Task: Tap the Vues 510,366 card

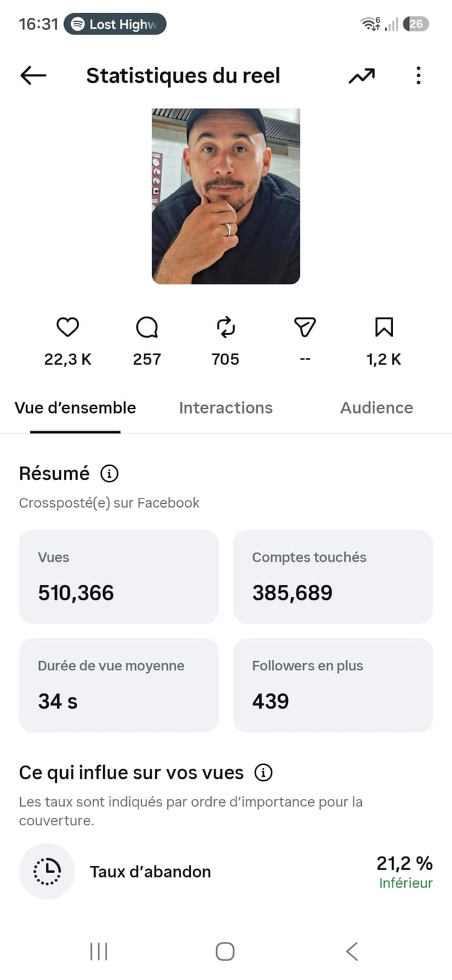Action: tap(118, 577)
